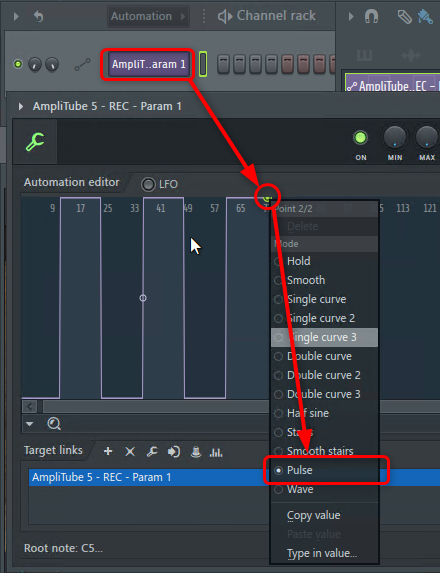Choose Double curve 3 from the Mode menu

point(324,394)
